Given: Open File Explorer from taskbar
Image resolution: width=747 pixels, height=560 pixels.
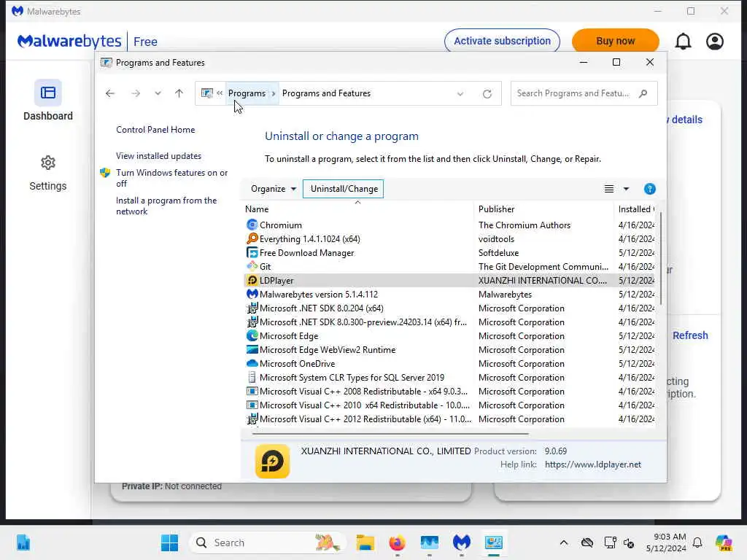Looking at the screenshot, I should coord(365,542).
